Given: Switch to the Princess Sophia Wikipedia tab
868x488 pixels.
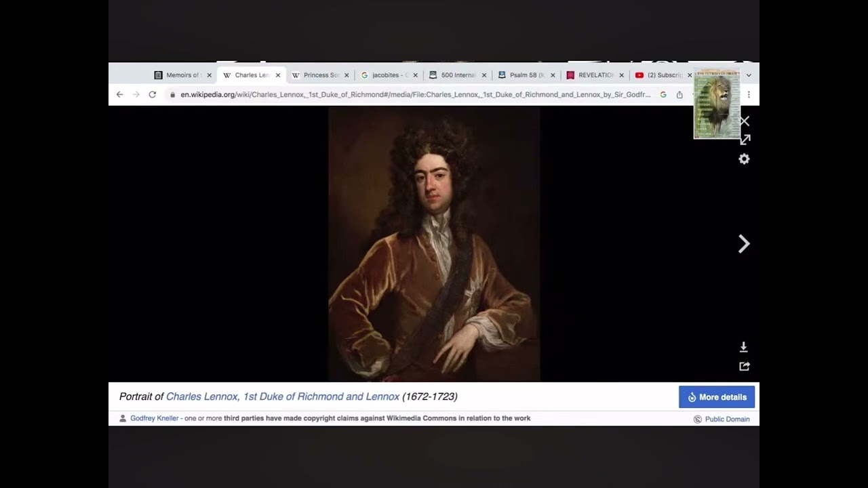Looking at the screenshot, I should click(320, 75).
